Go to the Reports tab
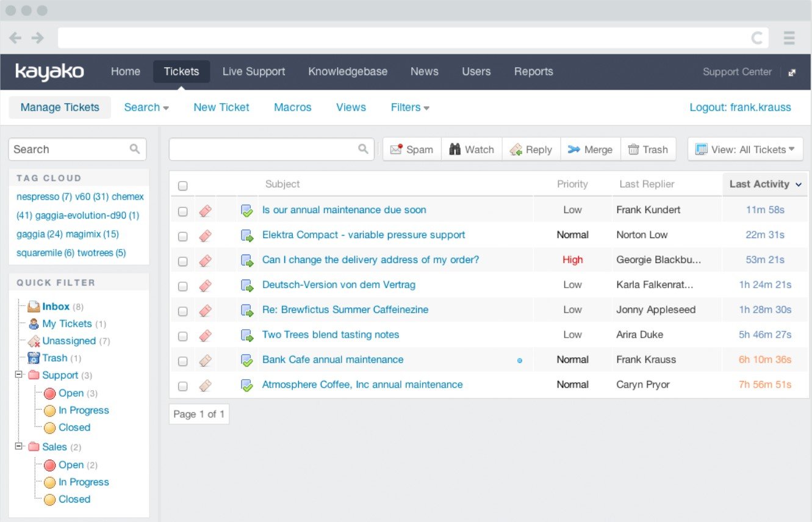812x522 pixels. tap(534, 71)
